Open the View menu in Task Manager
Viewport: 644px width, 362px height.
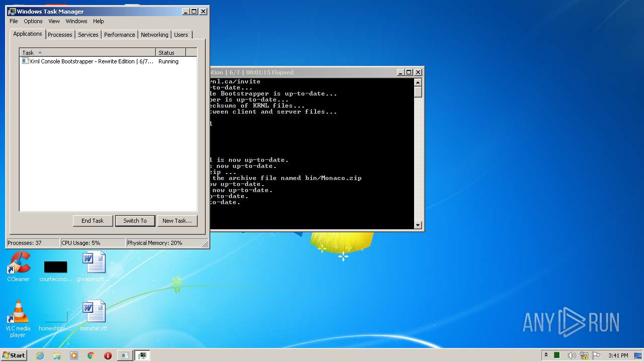54,21
